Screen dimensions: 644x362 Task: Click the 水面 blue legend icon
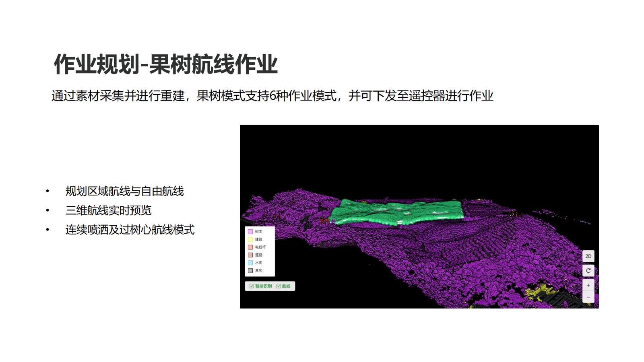(x=250, y=263)
